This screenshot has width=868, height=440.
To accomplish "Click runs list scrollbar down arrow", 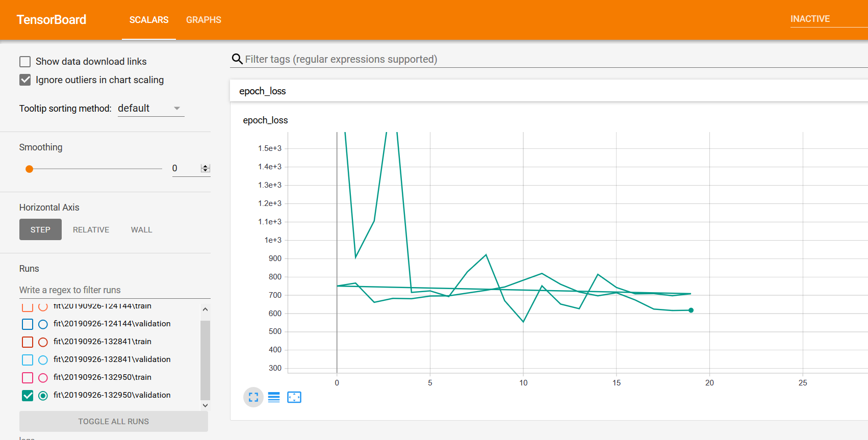I will tap(205, 406).
